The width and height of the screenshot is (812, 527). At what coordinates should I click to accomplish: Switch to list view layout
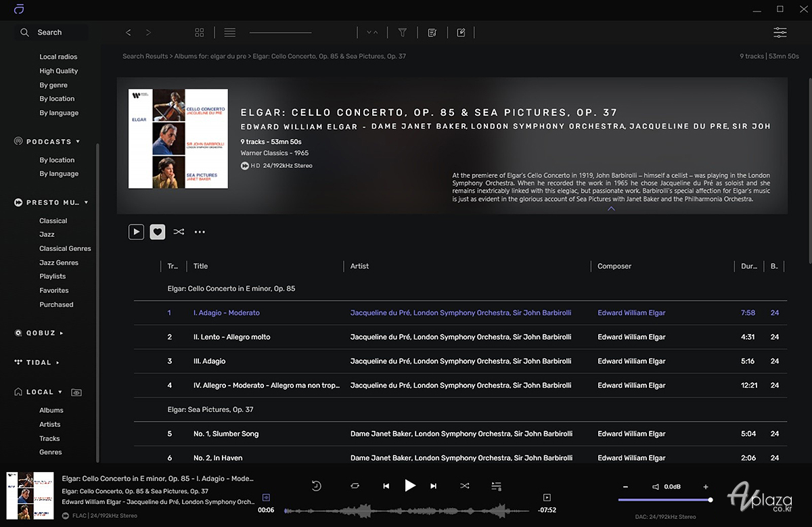[230, 32]
